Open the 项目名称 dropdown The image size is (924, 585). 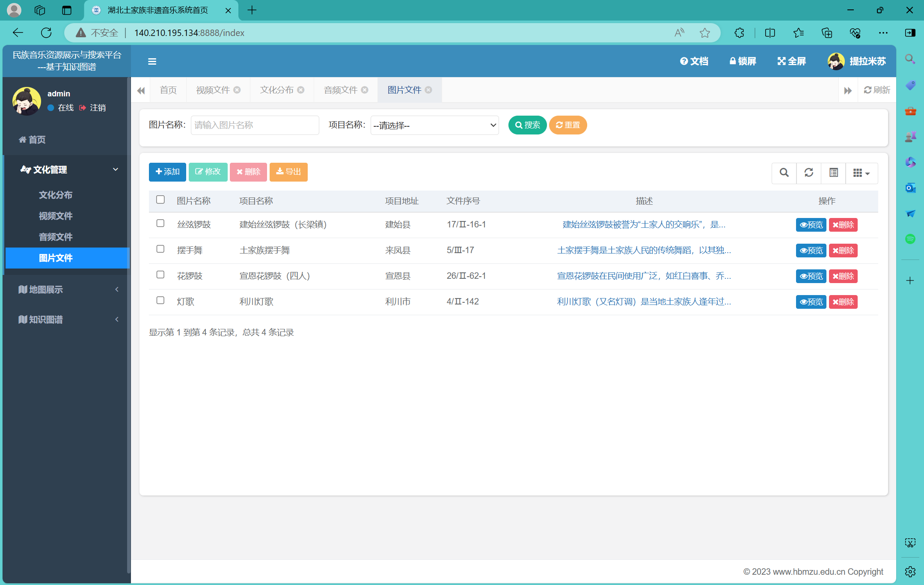tap(435, 125)
